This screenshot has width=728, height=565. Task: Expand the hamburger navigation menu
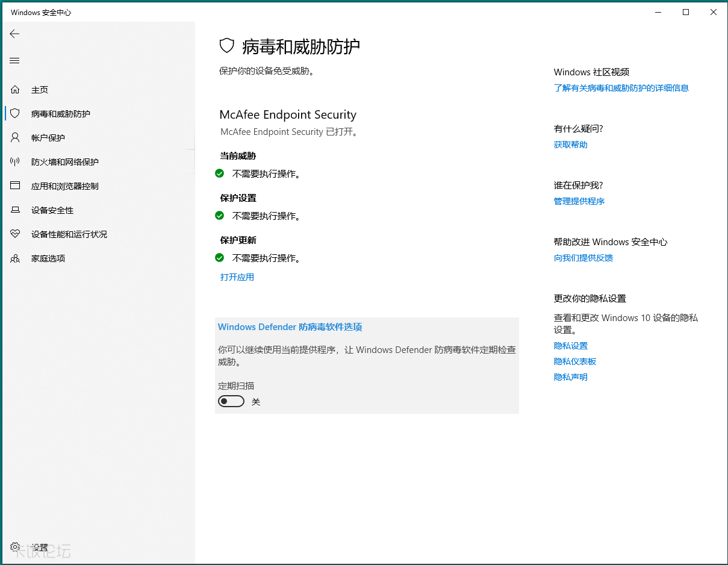14,61
